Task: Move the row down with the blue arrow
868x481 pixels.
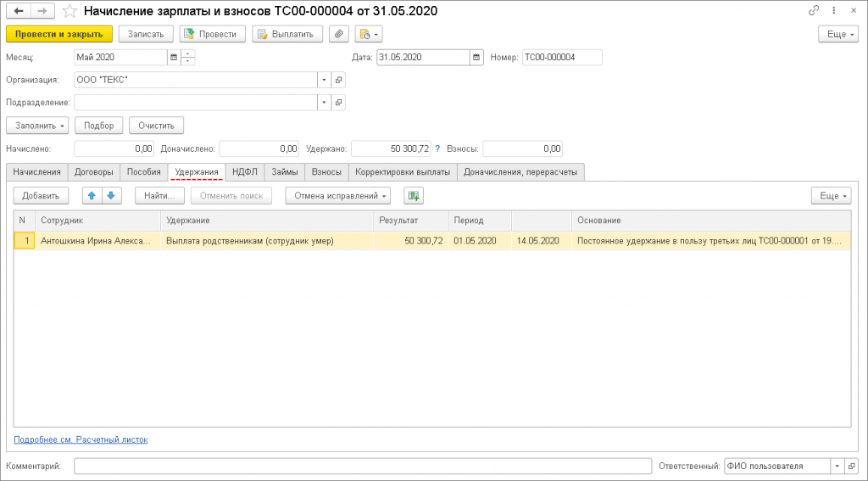Action: point(111,196)
